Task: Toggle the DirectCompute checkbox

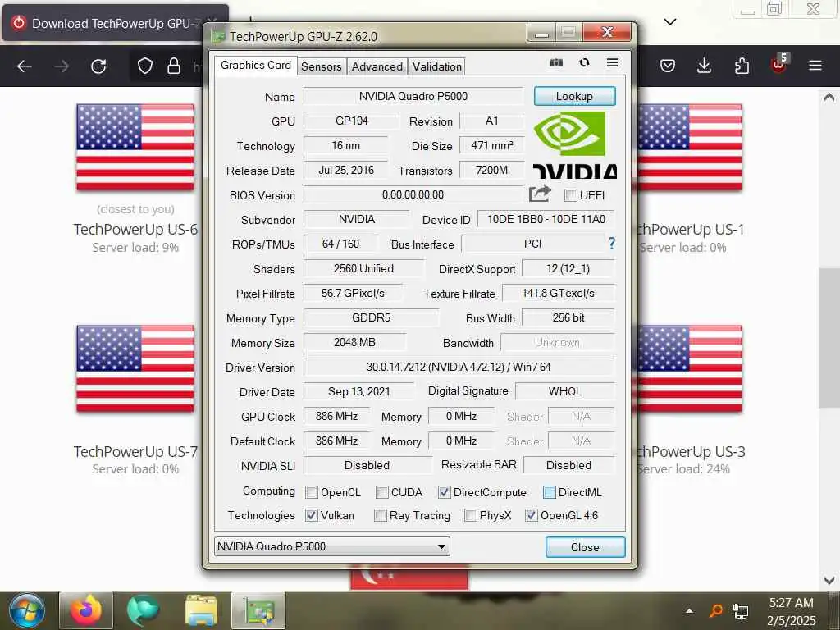Action: click(444, 492)
